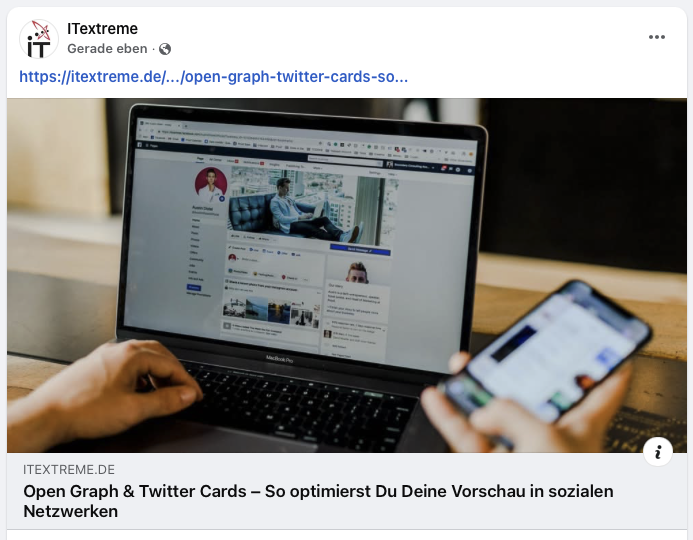
Task: Click the man-on-sofa cover photo in image
Action: click(x=312, y=208)
